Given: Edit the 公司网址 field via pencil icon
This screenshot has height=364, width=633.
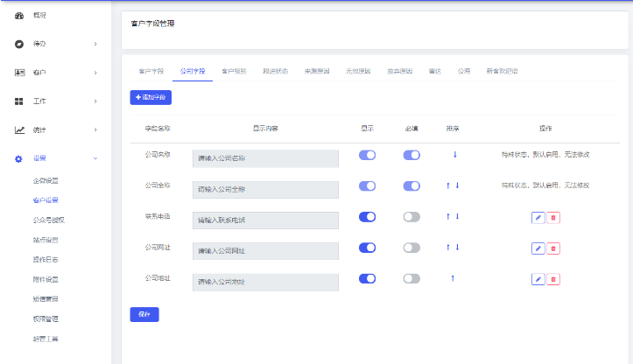Looking at the screenshot, I should (538, 248).
